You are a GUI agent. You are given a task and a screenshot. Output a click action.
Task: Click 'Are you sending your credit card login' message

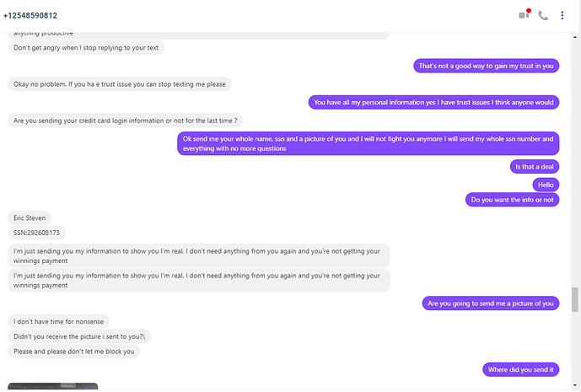(126, 121)
